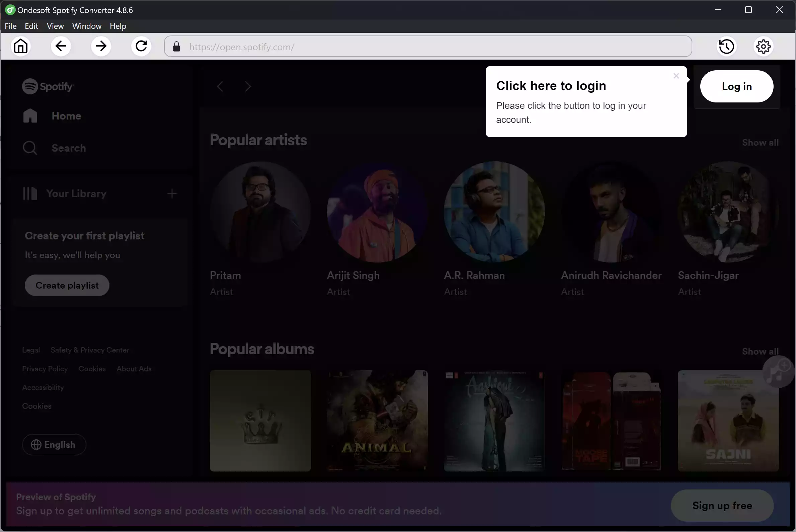Open Safety & Privacy Center link
The image size is (796, 532).
(x=90, y=350)
